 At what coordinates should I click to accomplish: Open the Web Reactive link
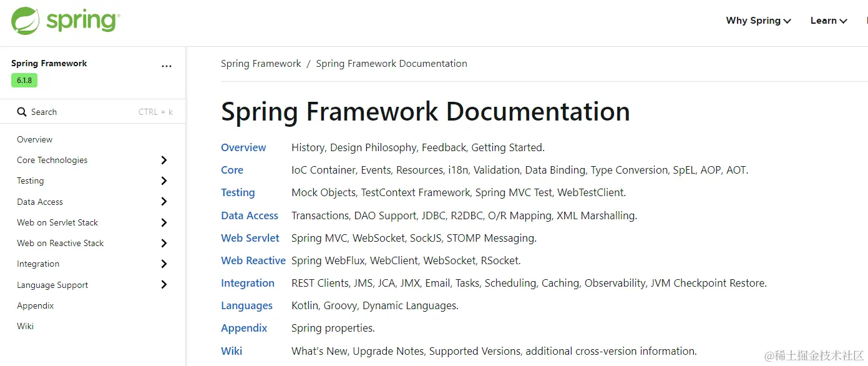point(253,260)
